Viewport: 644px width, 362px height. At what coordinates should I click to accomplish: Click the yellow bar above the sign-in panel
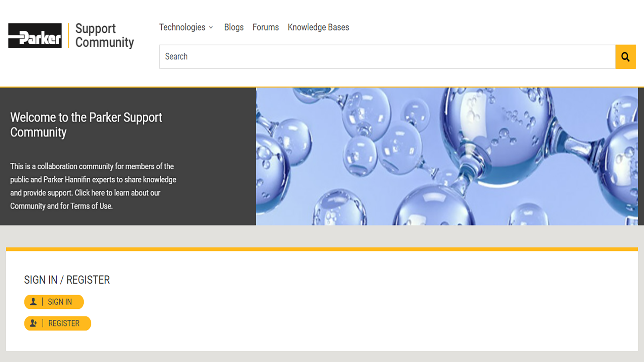click(321, 249)
